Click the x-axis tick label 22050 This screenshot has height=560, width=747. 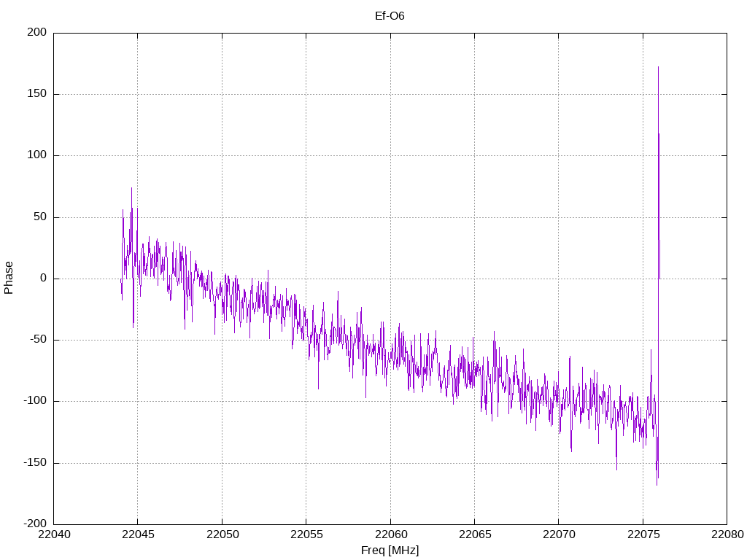222,534
